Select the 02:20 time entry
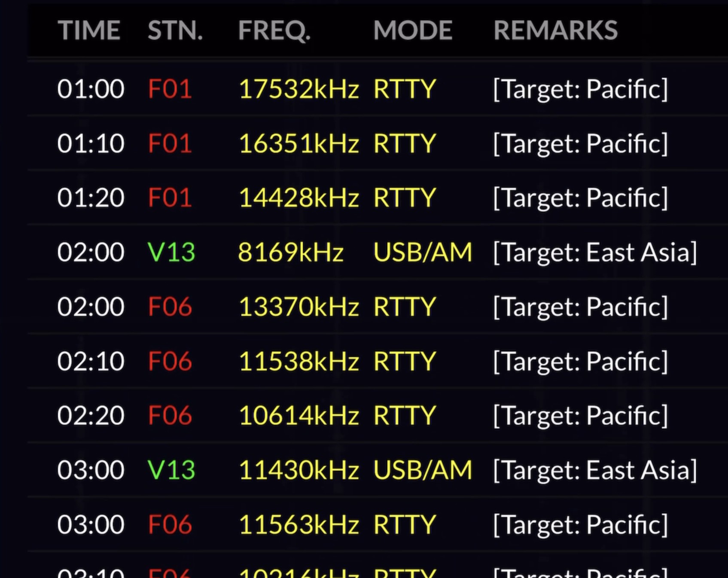Screen dimensions: 728x578 point(91,415)
